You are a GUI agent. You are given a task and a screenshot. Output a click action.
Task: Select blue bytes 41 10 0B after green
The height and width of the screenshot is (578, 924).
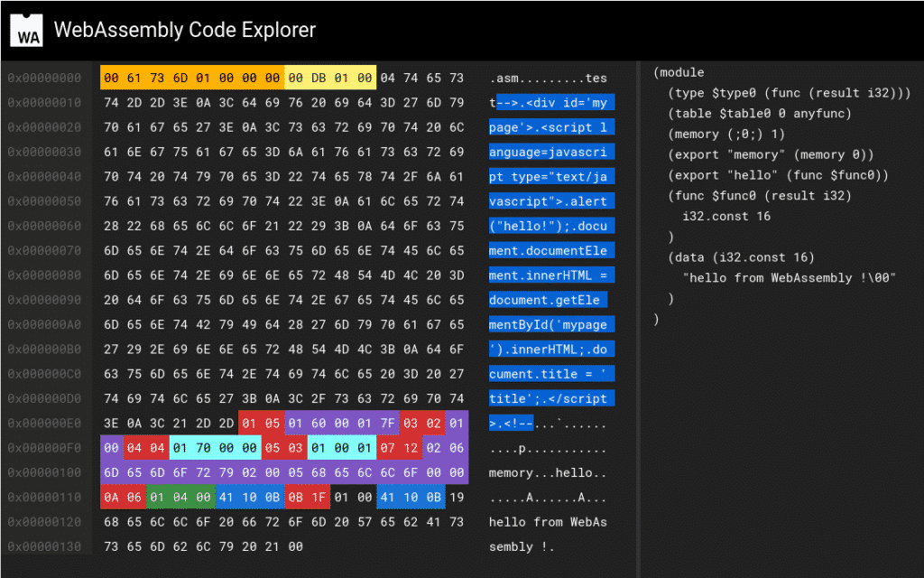pos(249,498)
